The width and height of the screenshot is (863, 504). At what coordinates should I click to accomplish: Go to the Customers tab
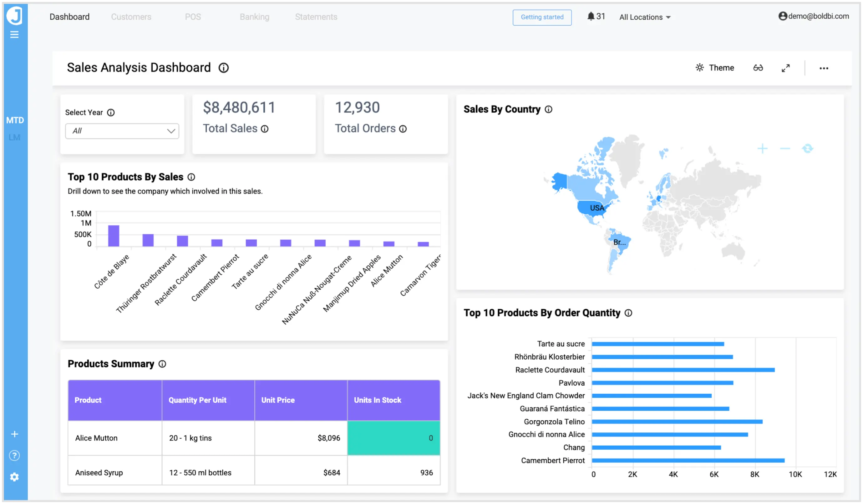[x=131, y=17]
